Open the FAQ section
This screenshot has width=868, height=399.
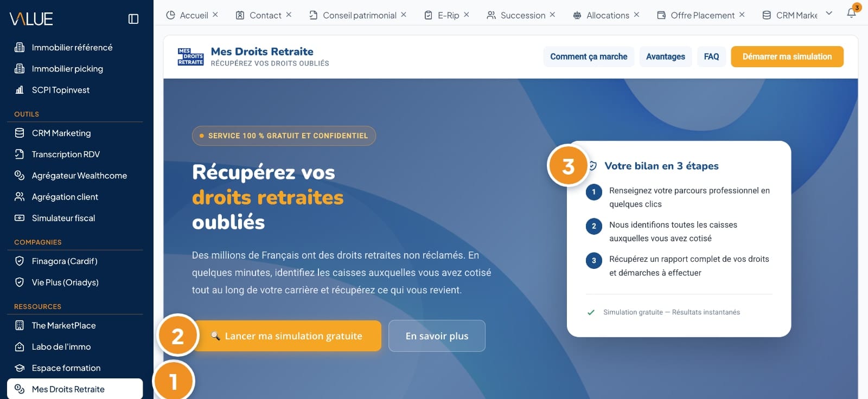click(x=711, y=56)
